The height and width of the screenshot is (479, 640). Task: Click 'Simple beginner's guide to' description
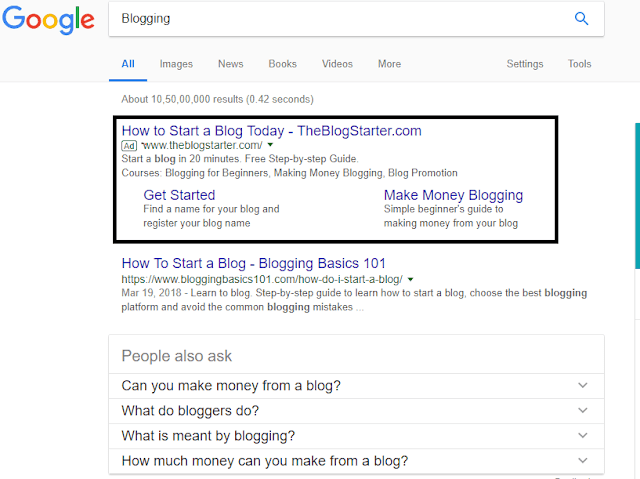[451, 216]
